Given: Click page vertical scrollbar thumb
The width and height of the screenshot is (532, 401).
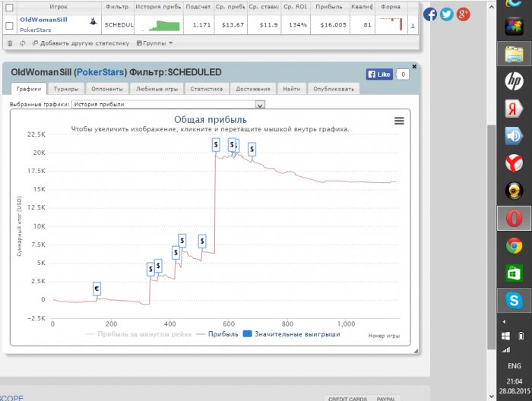Looking at the screenshot, I should pos(491,237).
